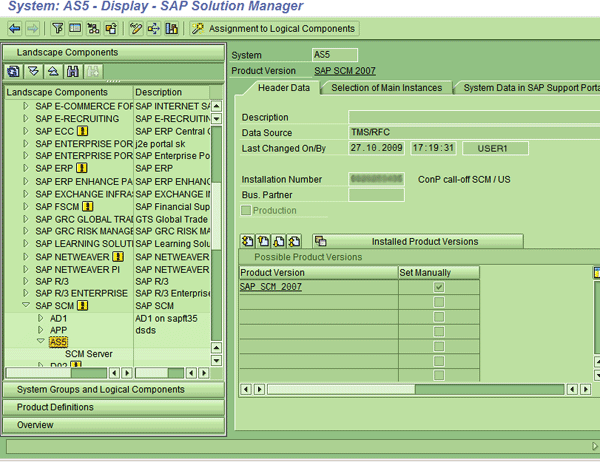Click the refresh icon in Landscape Components toolbar
Screen dimensions: 600x468
pyautogui.click(x=13, y=72)
